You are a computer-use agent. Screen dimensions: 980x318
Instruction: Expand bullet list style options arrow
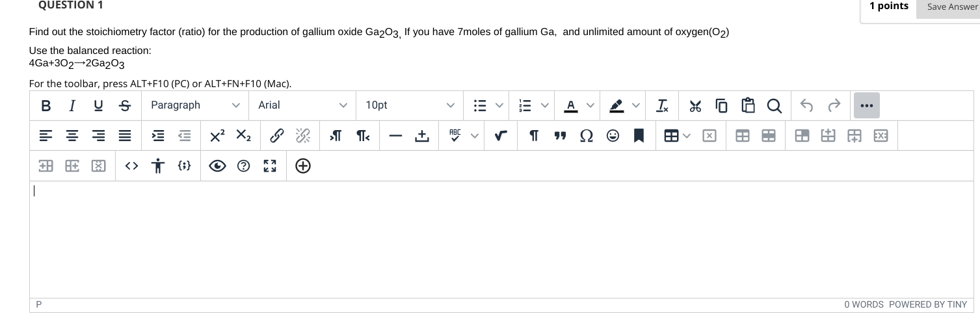coord(499,105)
